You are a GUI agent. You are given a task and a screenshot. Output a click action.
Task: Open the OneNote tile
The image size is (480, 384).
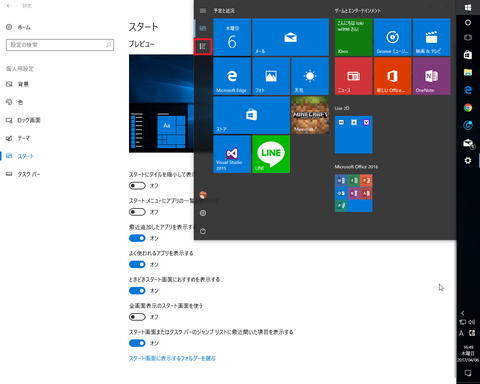pos(431,76)
